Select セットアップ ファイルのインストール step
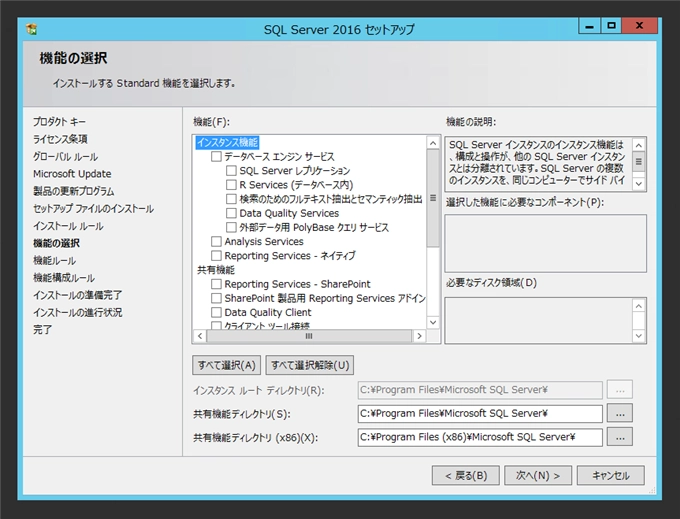Screen dimensions: 680x519 (93, 209)
